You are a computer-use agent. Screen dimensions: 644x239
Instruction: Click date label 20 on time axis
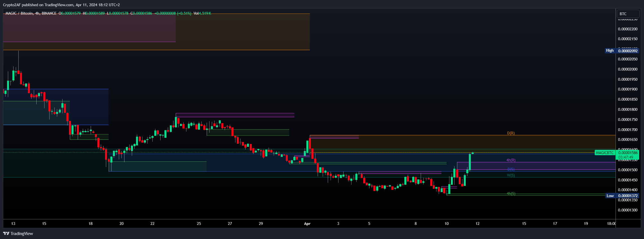[x=121, y=224]
